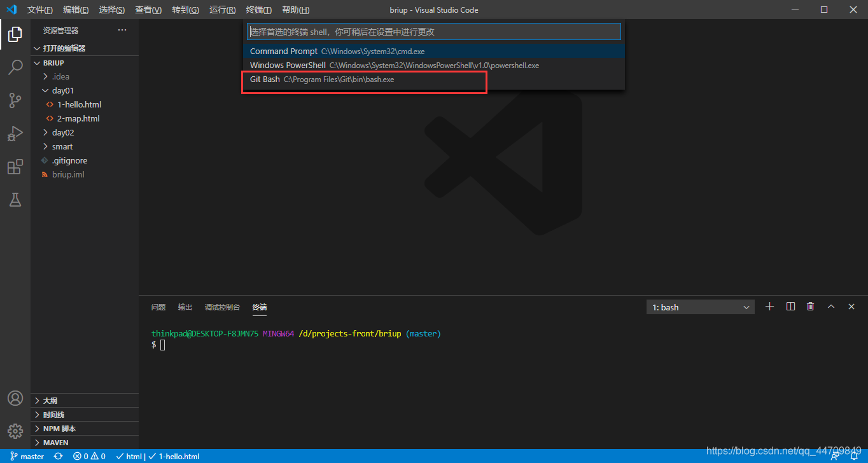The image size is (868, 463).
Task: Open the 文件(F) menu
Action: pyautogui.click(x=40, y=10)
